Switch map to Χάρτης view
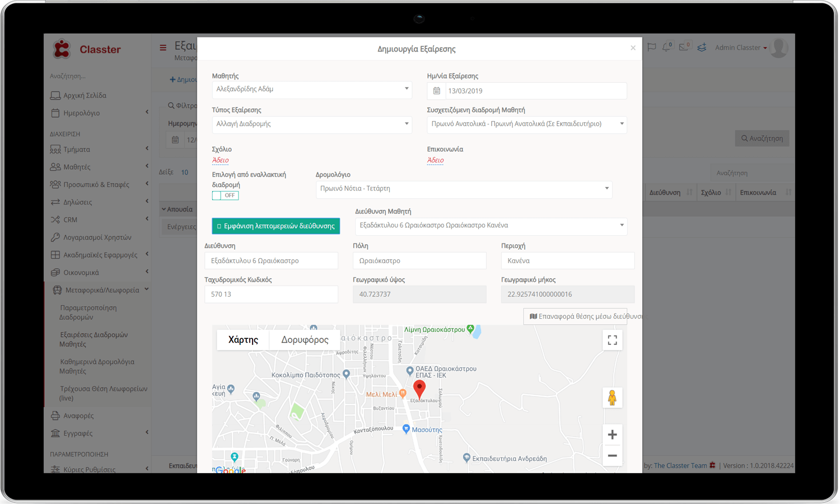 (x=243, y=339)
